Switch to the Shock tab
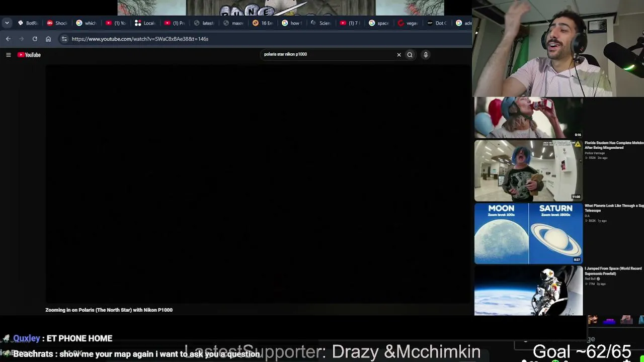The height and width of the screenshot is (362, 644). 57,23
